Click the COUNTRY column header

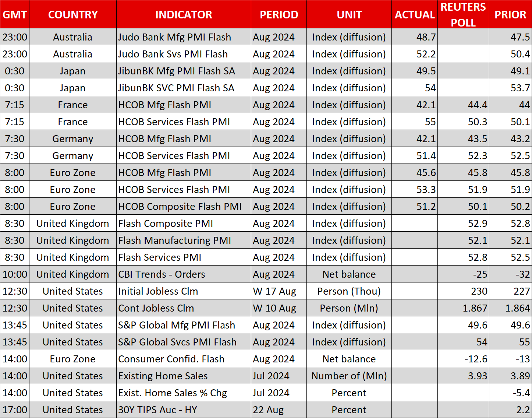73,14
